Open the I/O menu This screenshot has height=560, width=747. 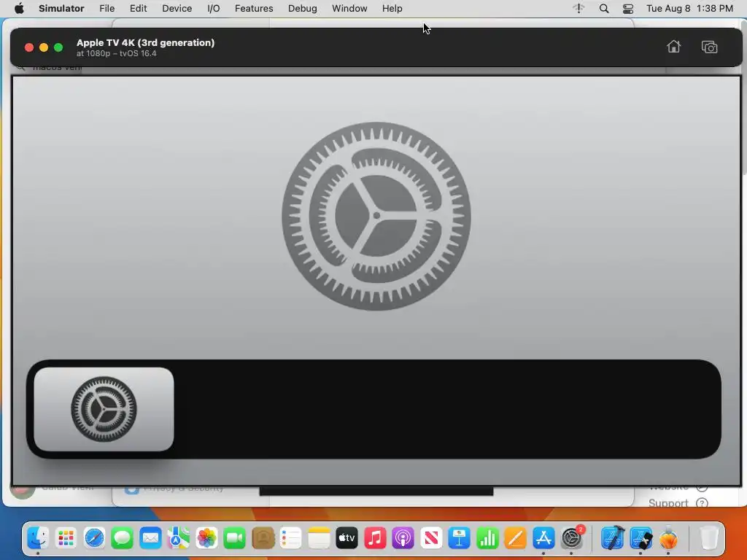coord(214,9)
